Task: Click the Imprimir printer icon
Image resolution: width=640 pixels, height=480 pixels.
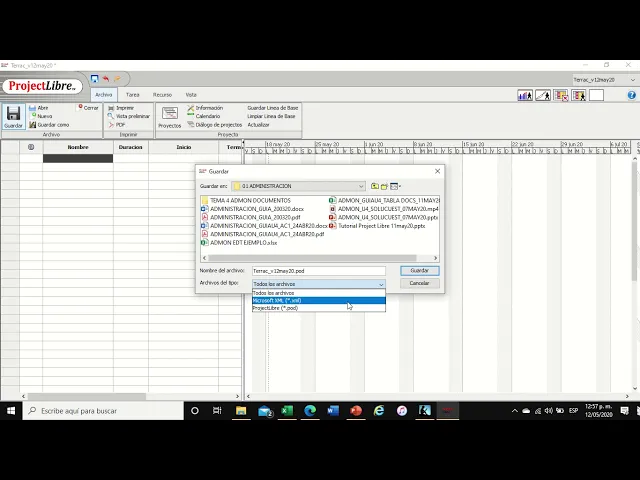Action: [x=111, y=108]
